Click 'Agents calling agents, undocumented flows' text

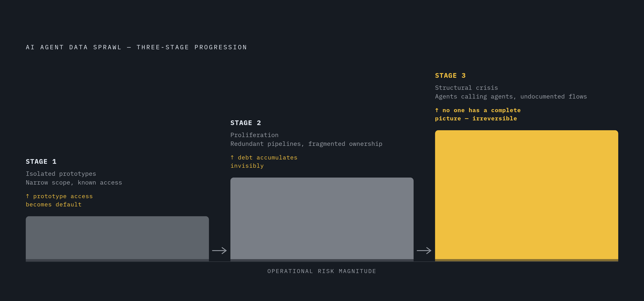click(x=511, y=96)
